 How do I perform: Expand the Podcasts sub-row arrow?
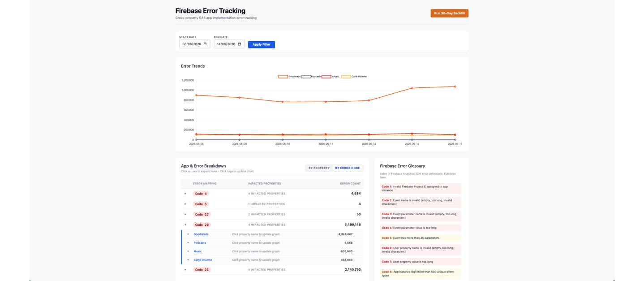click(x=188, y=242)
